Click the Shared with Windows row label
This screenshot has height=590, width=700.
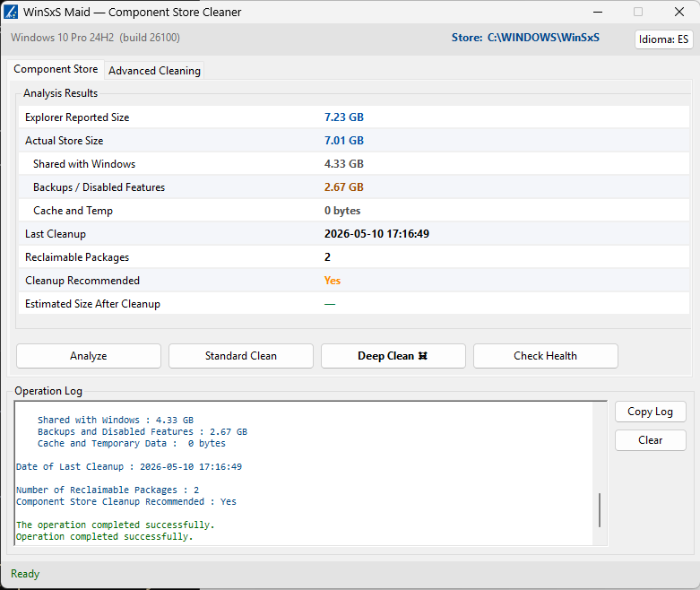coord(84,164)
